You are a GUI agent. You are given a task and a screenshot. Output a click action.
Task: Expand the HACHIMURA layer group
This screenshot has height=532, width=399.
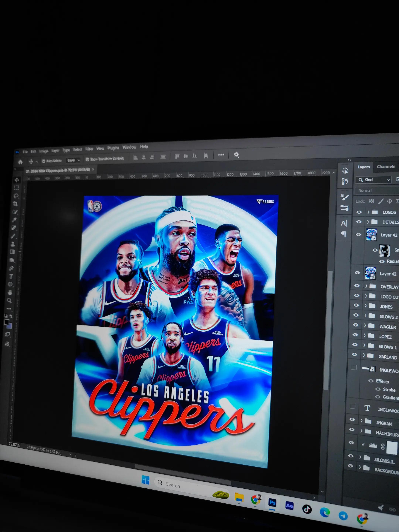361,431
